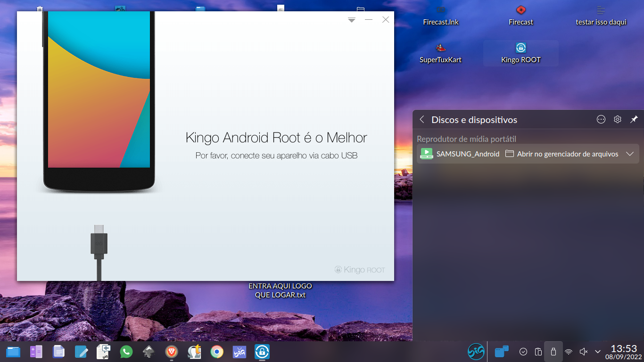Click 'Abrir no gerenciador de arquivos' button
Viewport: 644px width, 362px height.
[x=561, y=154]
